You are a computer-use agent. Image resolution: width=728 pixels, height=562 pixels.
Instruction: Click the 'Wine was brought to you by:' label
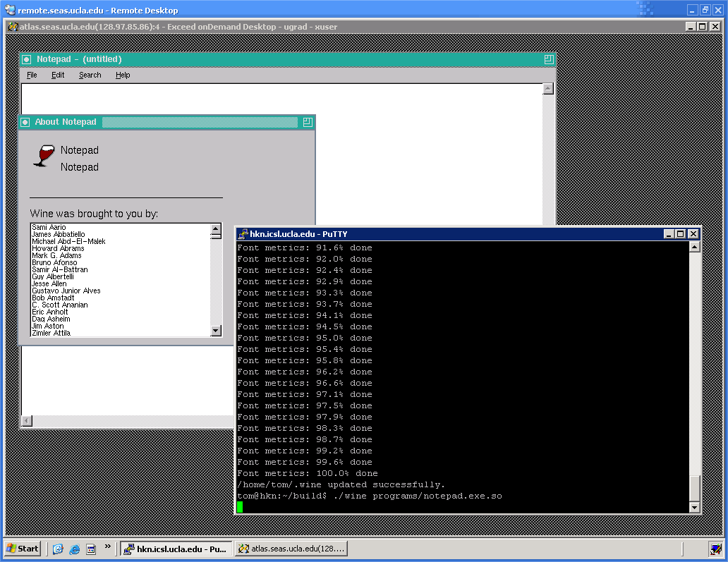coord(95,214)
